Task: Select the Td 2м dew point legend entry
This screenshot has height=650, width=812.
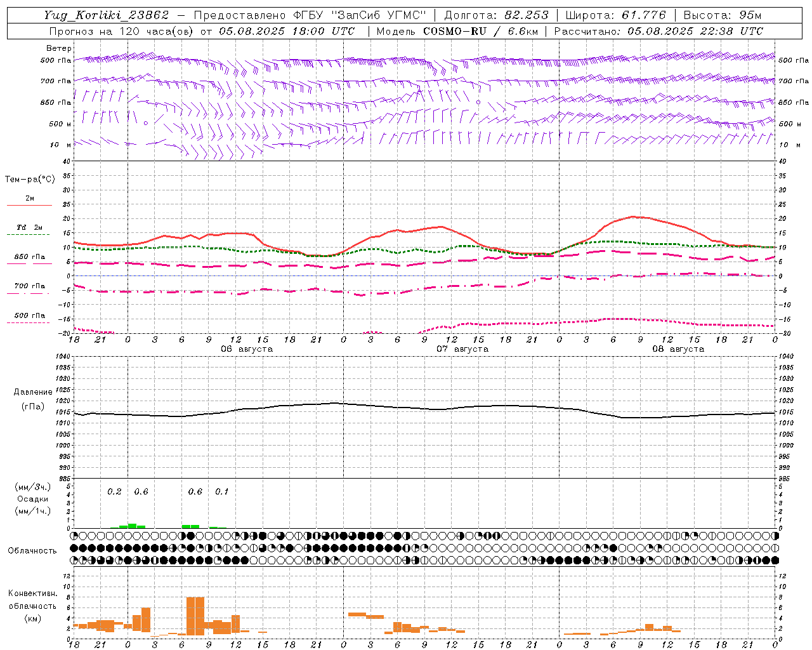Action: coord(29,227)
